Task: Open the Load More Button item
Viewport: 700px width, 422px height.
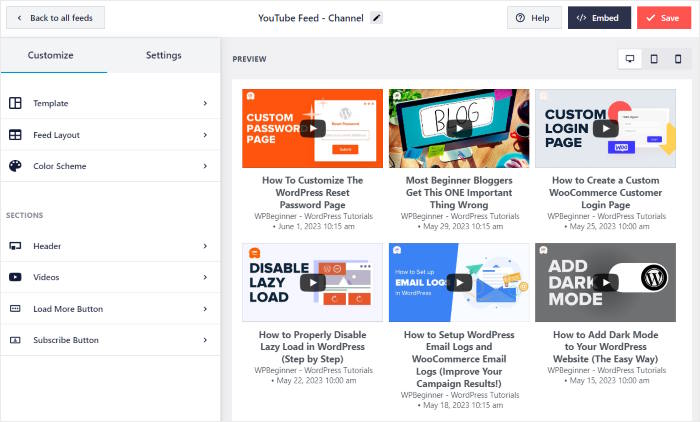Action: [110, 309]
